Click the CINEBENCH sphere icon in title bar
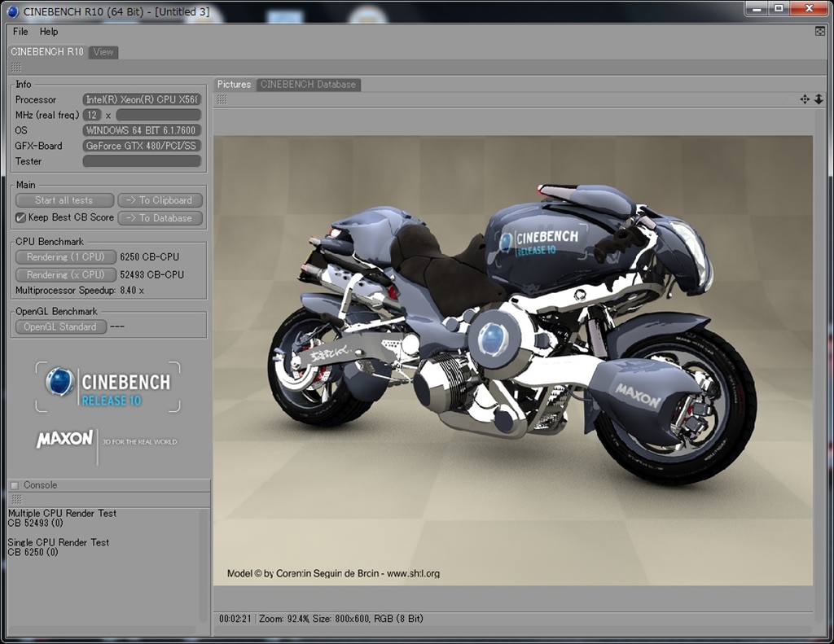 [12, 11]
